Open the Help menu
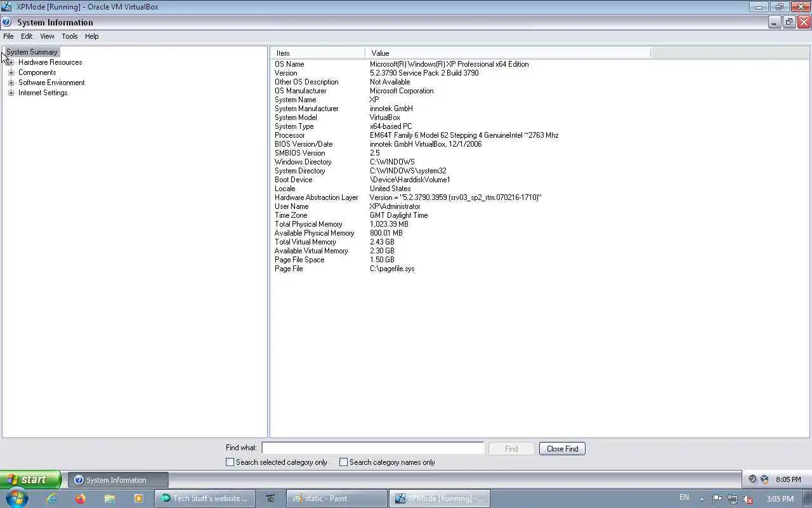 pyautogui.click(x=91, y=36)
